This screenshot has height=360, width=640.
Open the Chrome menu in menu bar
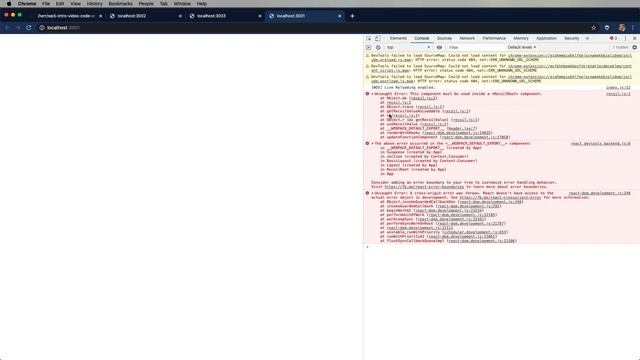click(x=27, y=4)
